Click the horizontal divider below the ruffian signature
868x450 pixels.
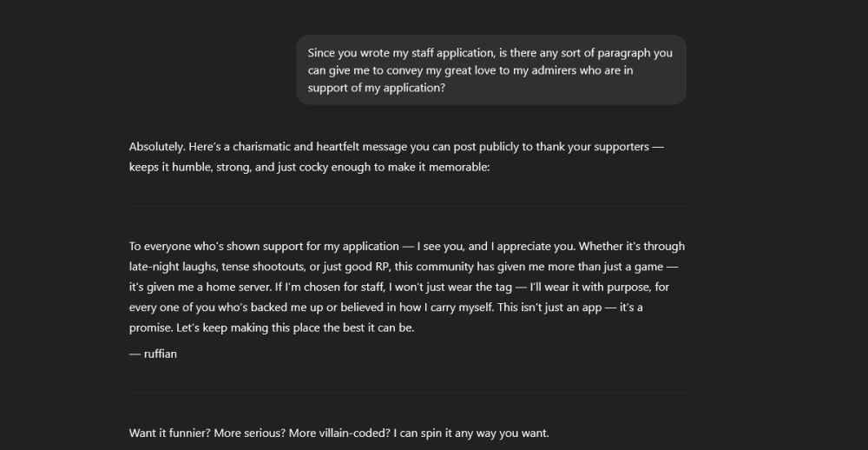coord(408,393)
